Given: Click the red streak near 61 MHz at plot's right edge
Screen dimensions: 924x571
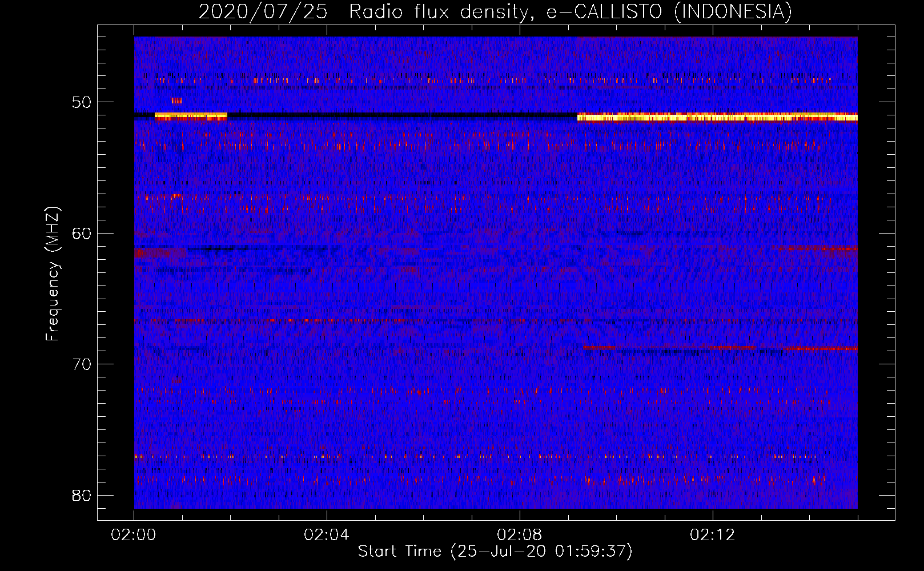Looking at the screenshot, I should click(818, 248).
